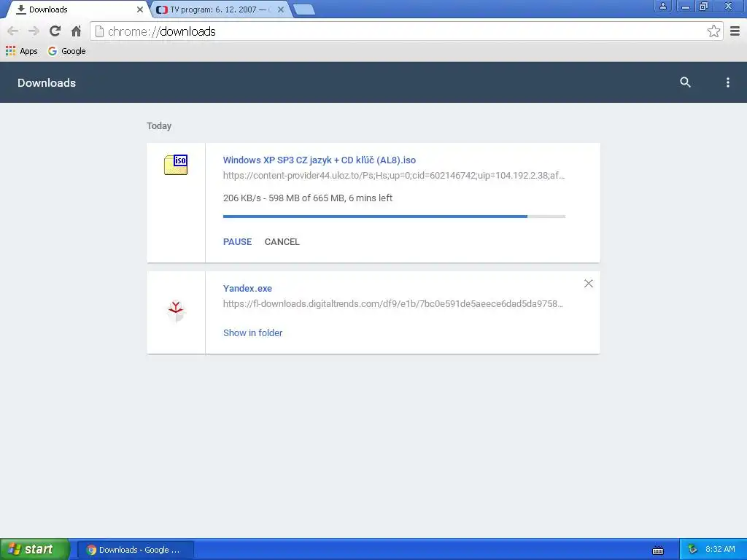Click the uloz.to source URL
This screenshot has height=560, width=747.
click(393, 175)
